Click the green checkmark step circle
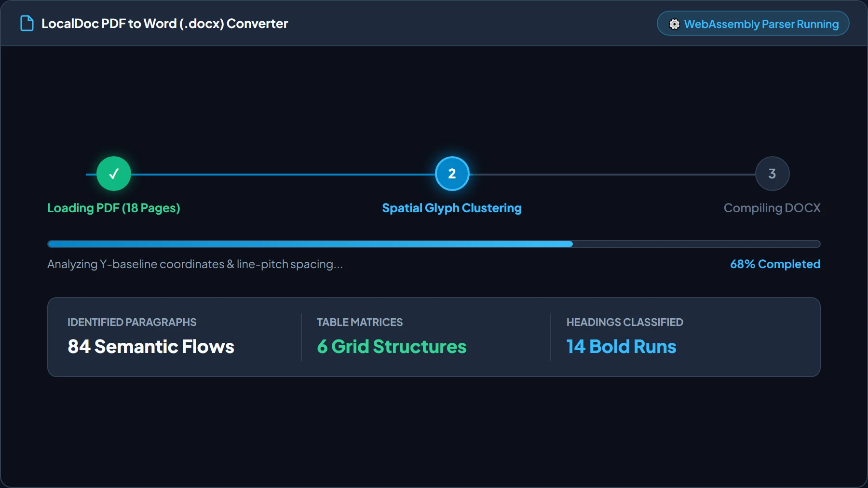Viewport: 868px width, 488px height. [x=114, y=174]
